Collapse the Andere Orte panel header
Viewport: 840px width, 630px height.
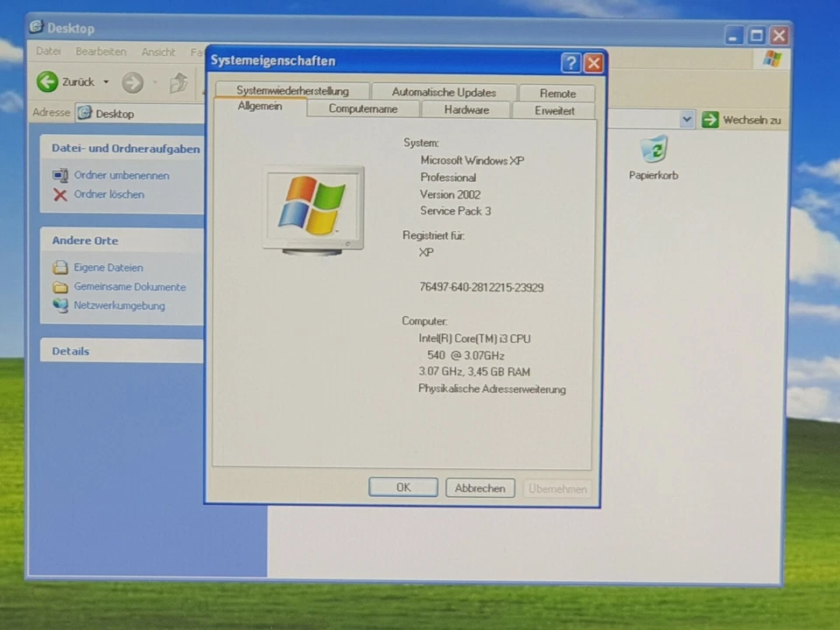122,240
